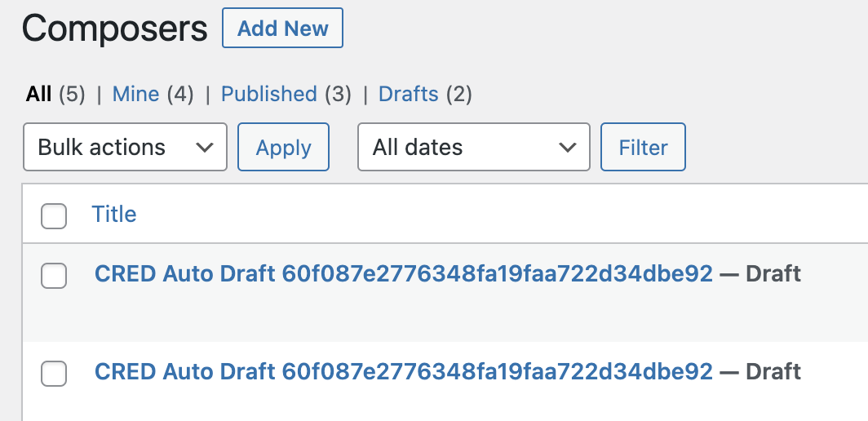
Task: Apply the selected bulk action
Action: [x=283, y=147]
